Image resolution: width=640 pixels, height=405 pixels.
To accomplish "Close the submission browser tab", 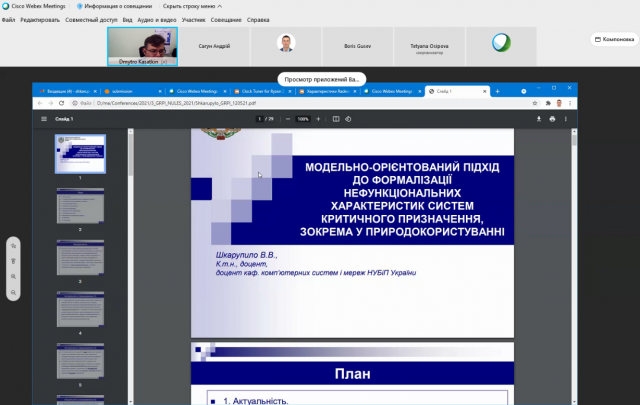I will coord(160,91).
